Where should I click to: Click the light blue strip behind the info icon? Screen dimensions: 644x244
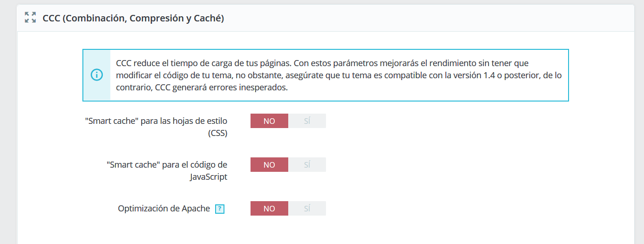(96, 91)
